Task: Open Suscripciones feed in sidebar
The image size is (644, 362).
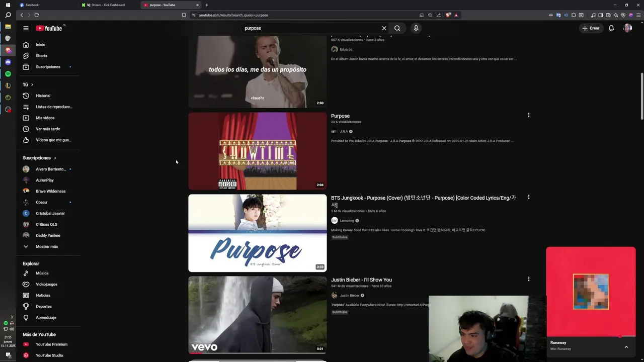Action: point(48,67)
